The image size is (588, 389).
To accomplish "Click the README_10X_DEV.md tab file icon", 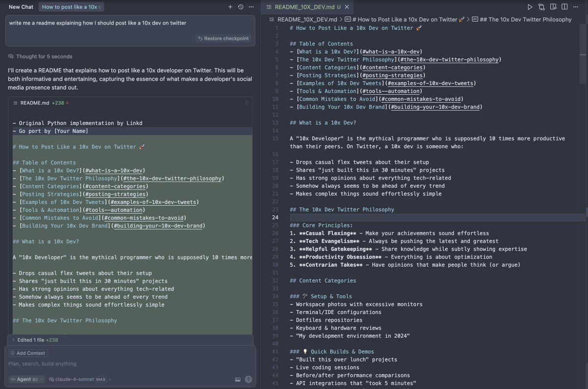I will coord(269,7).
